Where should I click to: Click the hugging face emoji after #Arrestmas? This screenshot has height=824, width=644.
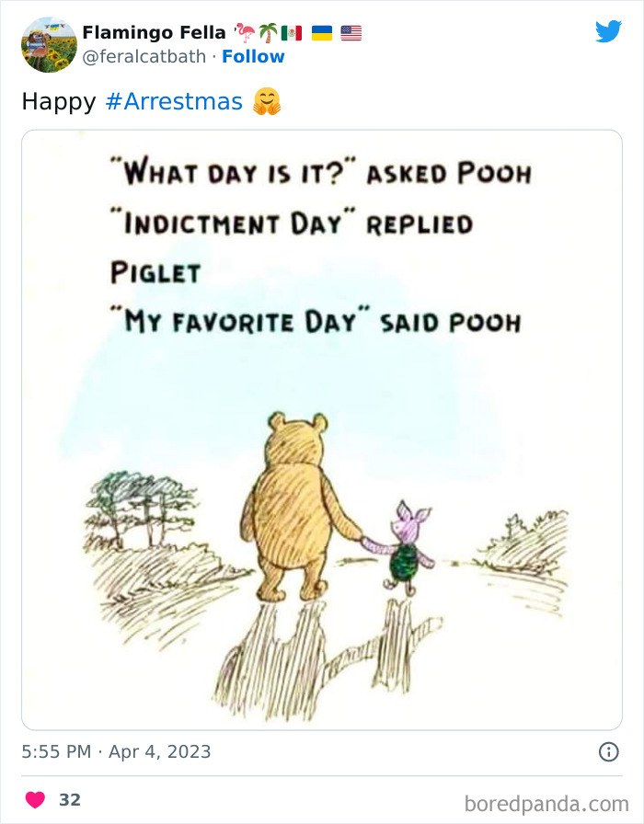click(266, 101)
